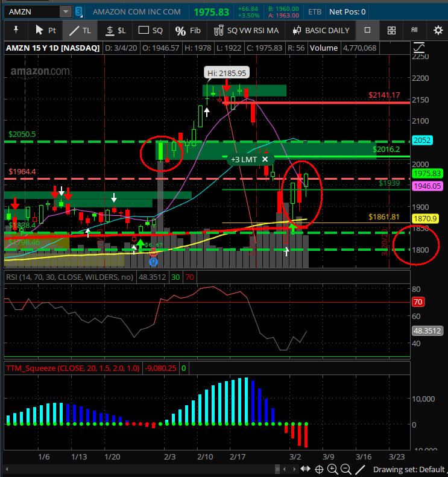This screenshot has height=477, width=448.
Task: Activate the Fib retracement tool
Action: [188, 30]
